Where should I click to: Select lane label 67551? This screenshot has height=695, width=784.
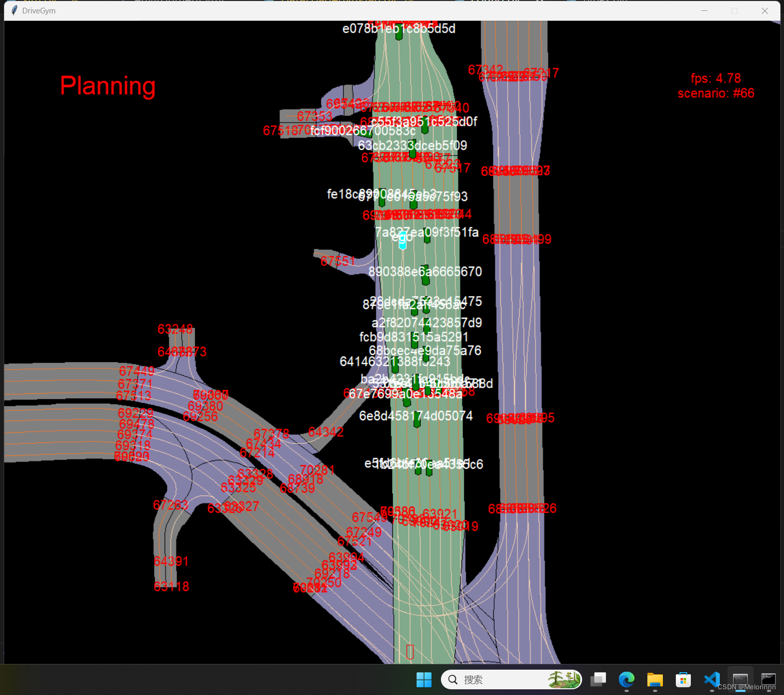pyautogui.click(x=337, y=261)
